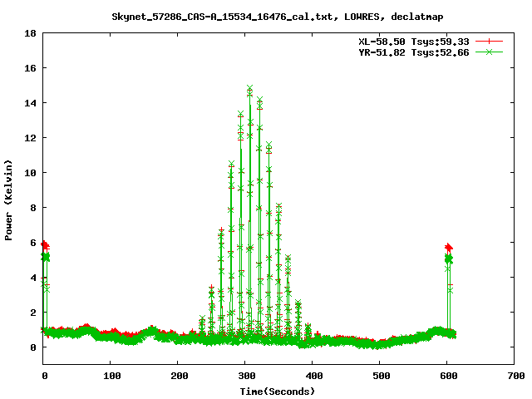The image size is (532, 399).
Task: Click y-axis tick label 4
Action: pos(33,278)
